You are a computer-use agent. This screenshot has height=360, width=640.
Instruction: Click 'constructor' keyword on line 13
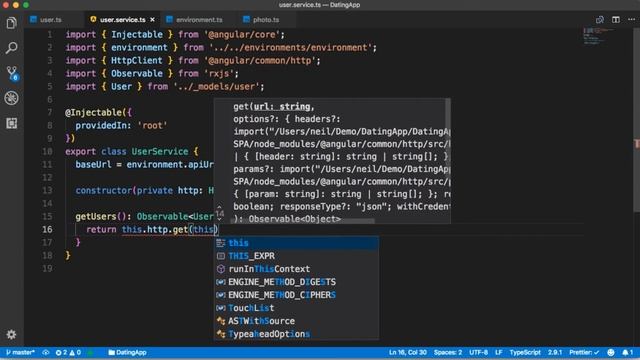(x=103, y=190)
